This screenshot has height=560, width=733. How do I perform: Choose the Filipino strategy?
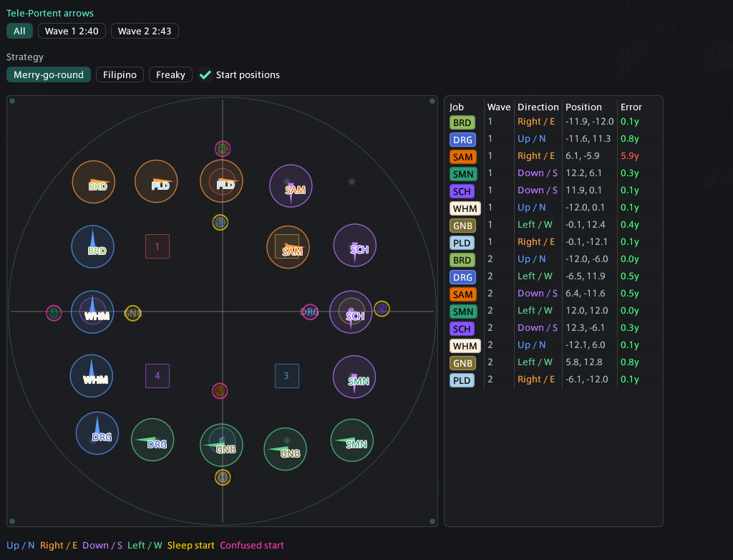coord(120,75)
